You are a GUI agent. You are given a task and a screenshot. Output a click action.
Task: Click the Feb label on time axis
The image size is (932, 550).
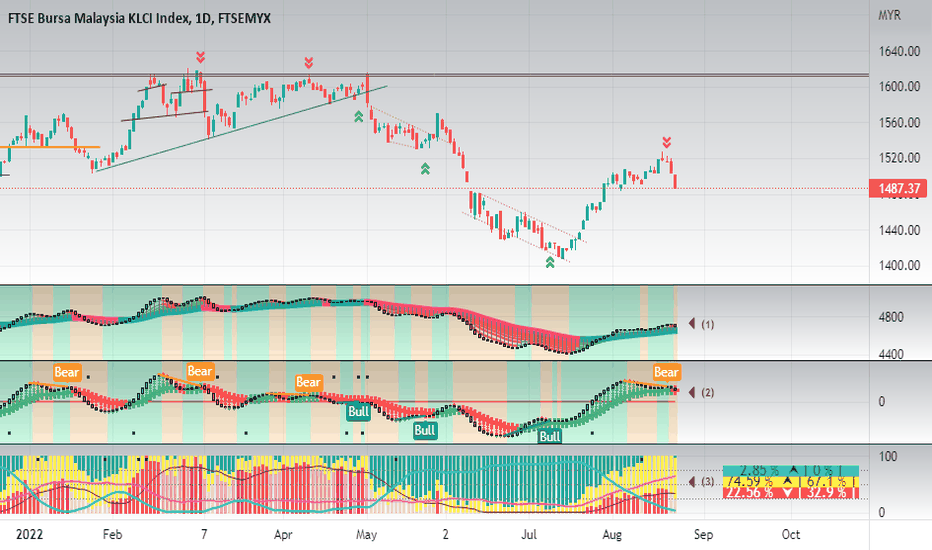[x=112, y=534]
